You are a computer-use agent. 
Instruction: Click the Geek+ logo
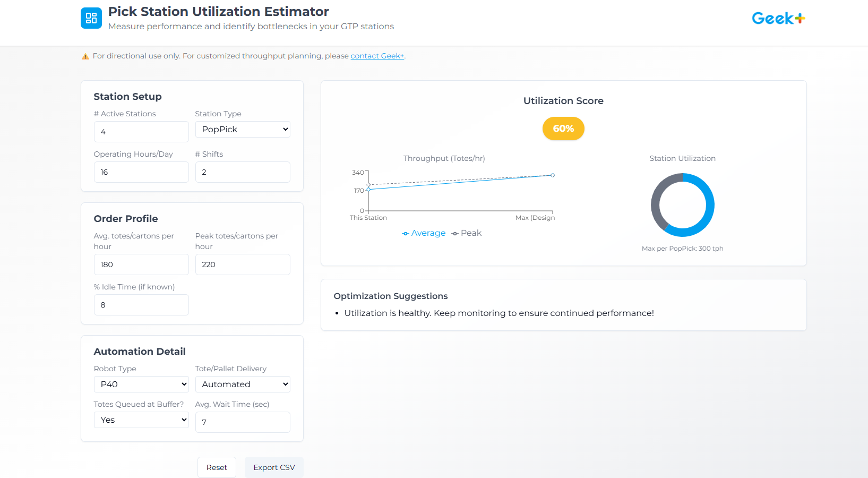point(778,18)
